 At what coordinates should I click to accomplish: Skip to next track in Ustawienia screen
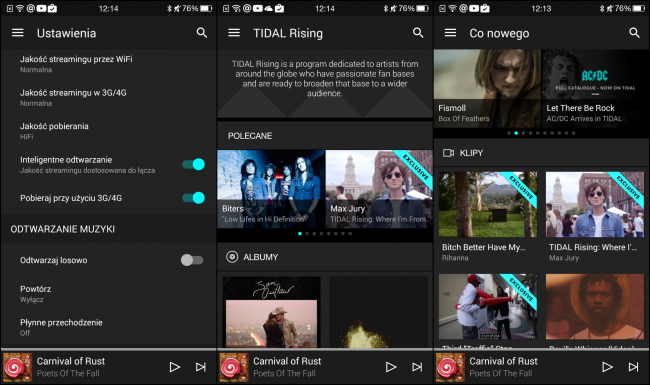201,367
